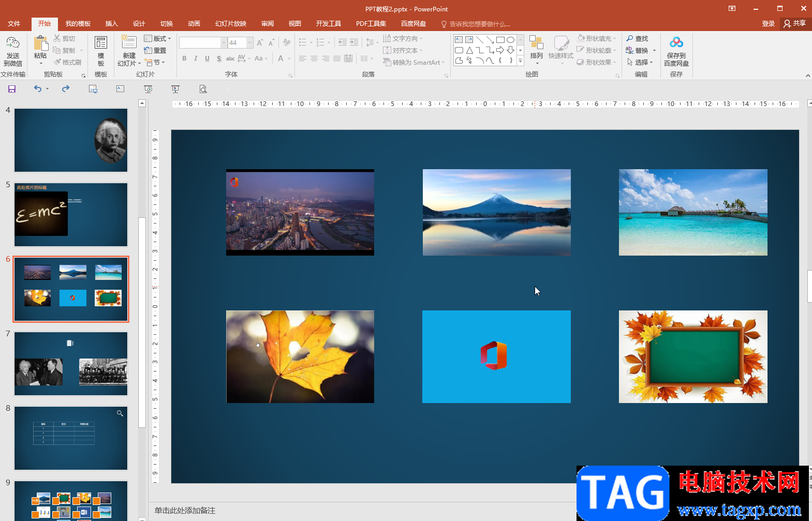Open the Insert (插入) tab
Image resolution: width=812 pixels, height=521 pixels.
pos(111,24)
